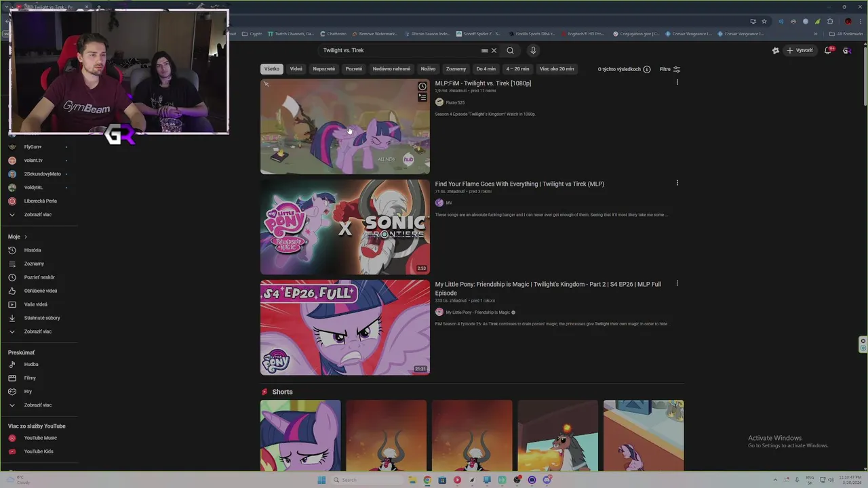The height and width of the screenshot is (488, 868).
Task: Click the info icon beside O týchto výsledkoch
Action: pos(646,69)
